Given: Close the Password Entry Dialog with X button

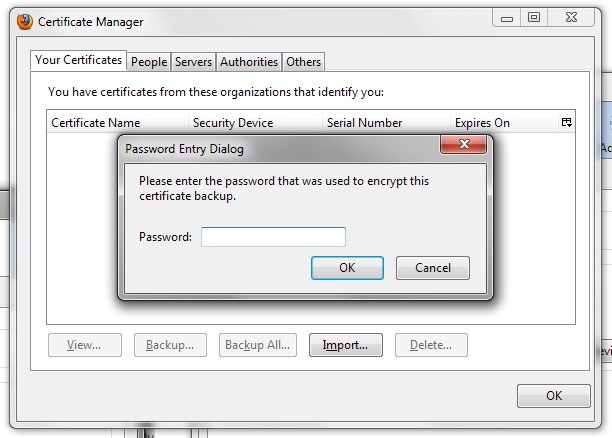Looking at the screenshot, I should pyautogui.click(x=463, y=146).
